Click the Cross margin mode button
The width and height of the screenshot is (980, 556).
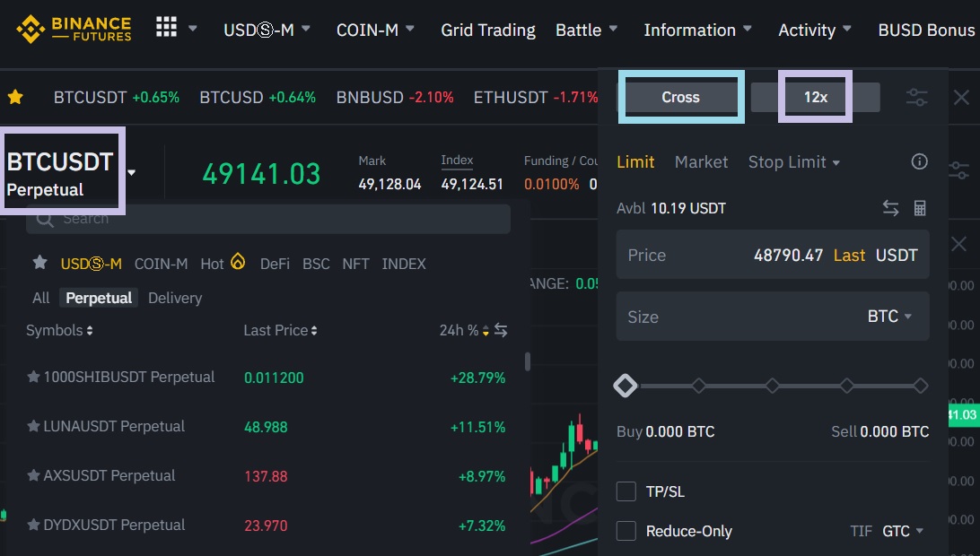pos(680,98)
